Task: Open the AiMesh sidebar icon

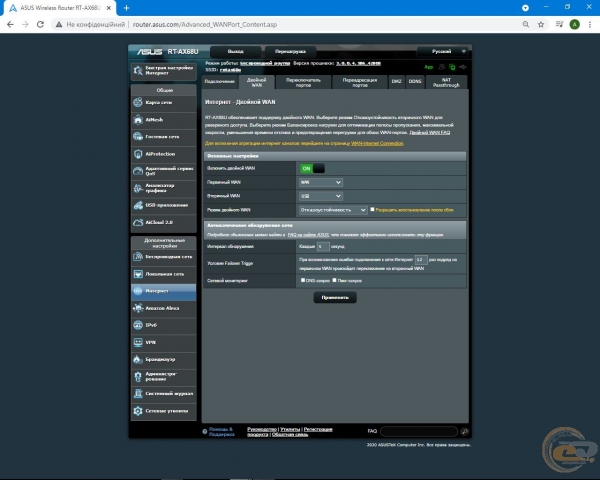Action: [x=138, y=119]
